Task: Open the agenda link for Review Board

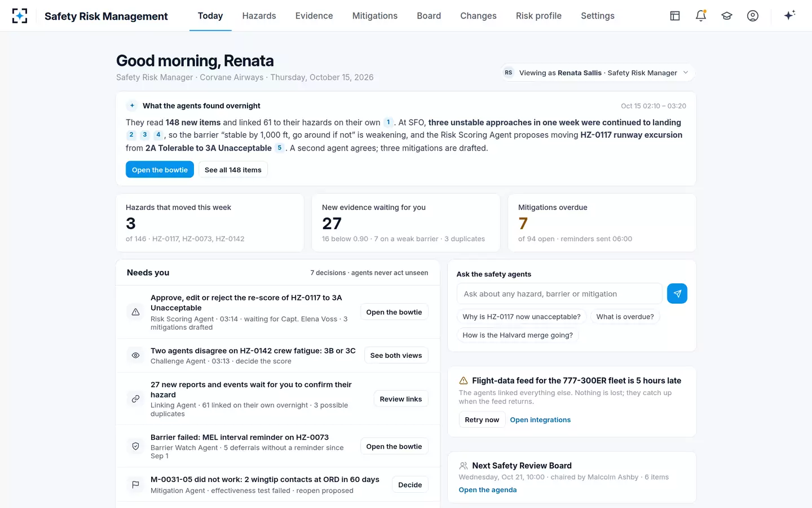Action: pyautogui.click(x=488, y=490)
